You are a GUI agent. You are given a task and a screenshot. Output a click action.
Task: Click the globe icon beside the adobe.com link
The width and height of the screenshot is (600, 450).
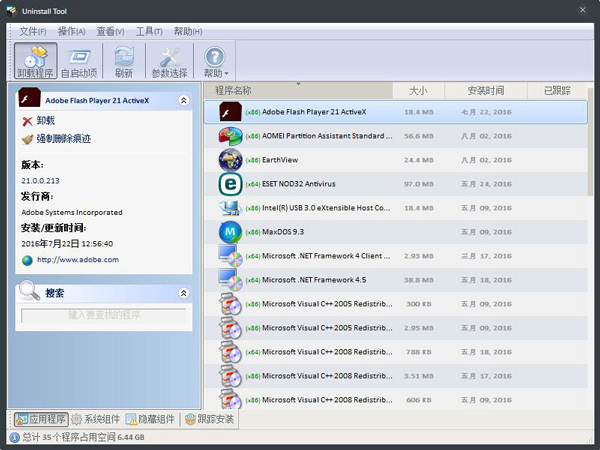[27, 261]
